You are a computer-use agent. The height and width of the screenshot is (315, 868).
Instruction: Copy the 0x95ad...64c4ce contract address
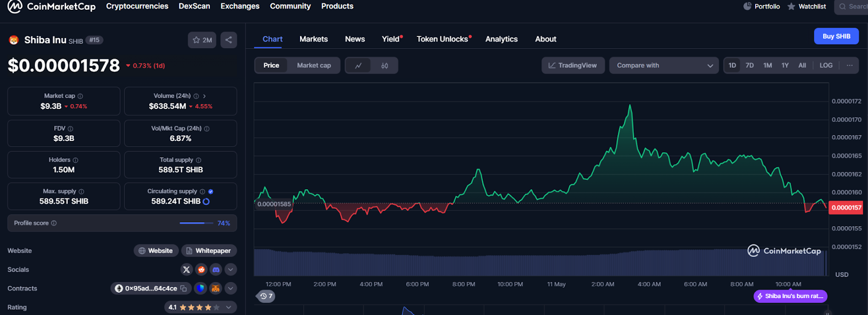click(x=183, y=288)
